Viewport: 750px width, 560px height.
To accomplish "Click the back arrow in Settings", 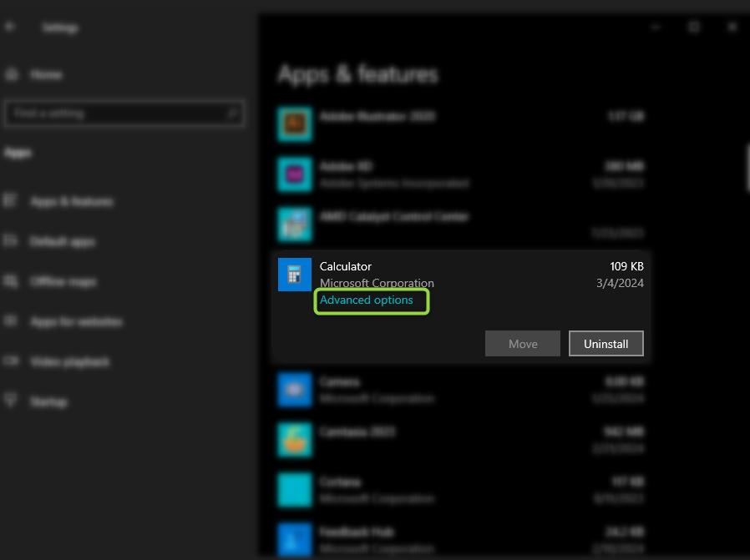I will click(x=11, y=28).
